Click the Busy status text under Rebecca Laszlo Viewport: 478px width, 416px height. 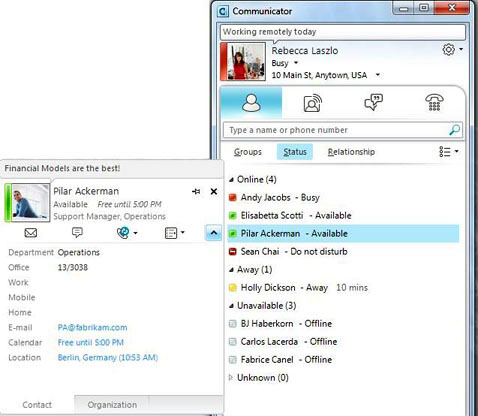tap(280, 63)
